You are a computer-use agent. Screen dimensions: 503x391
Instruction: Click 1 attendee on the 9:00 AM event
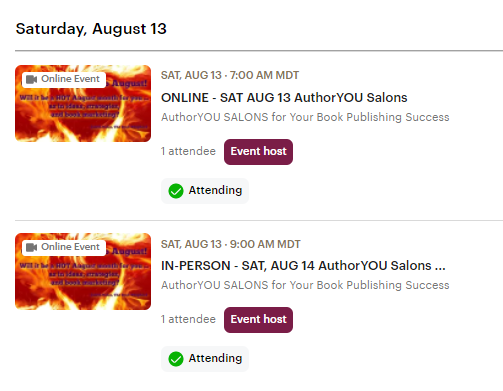[188, 319]
